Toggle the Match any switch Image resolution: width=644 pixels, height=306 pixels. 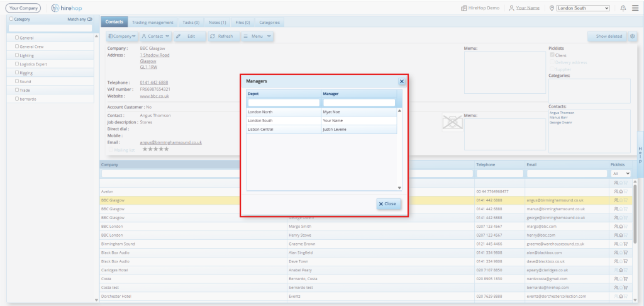89,19
